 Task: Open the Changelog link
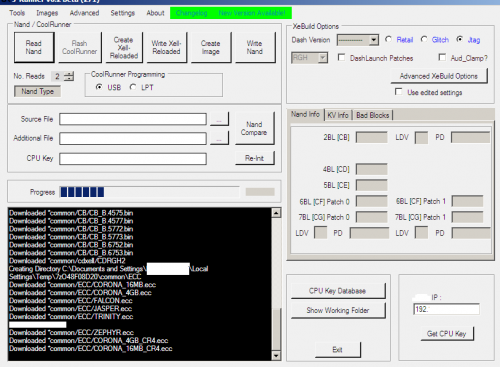(x=191, y=13)
